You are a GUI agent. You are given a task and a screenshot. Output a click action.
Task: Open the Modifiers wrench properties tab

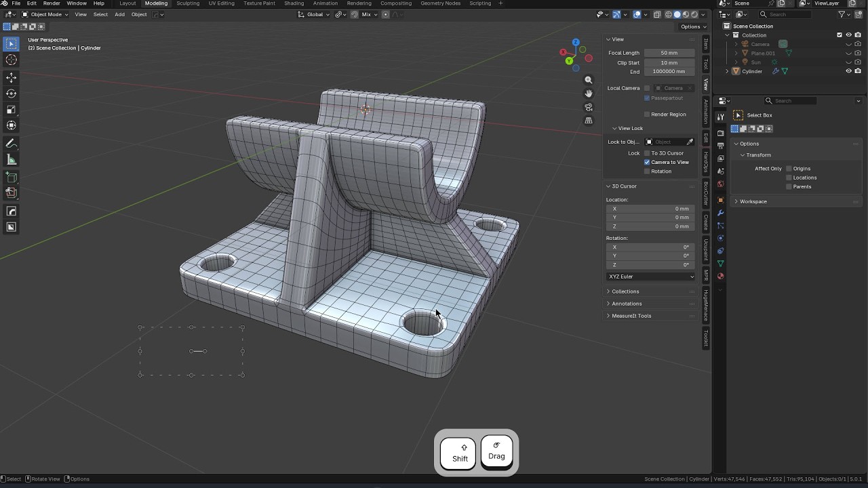pyautogui.click(x=720, y=213)
